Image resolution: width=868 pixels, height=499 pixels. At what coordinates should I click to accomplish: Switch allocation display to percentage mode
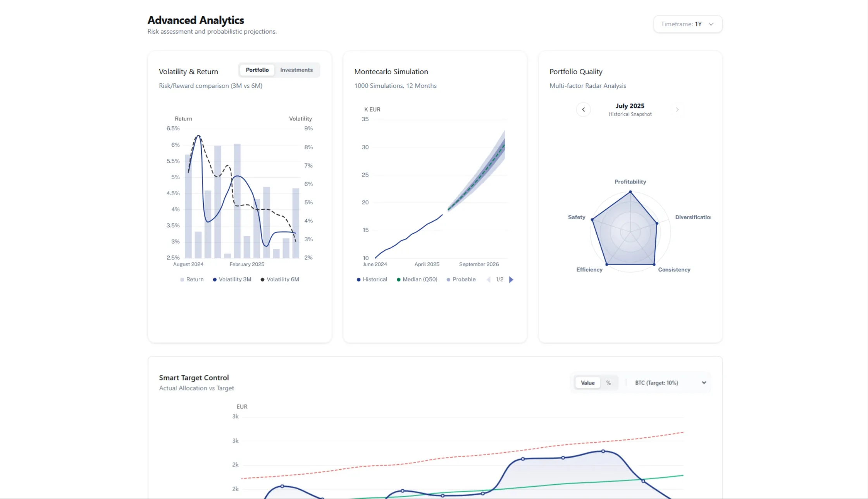click(x=608, y=382)
